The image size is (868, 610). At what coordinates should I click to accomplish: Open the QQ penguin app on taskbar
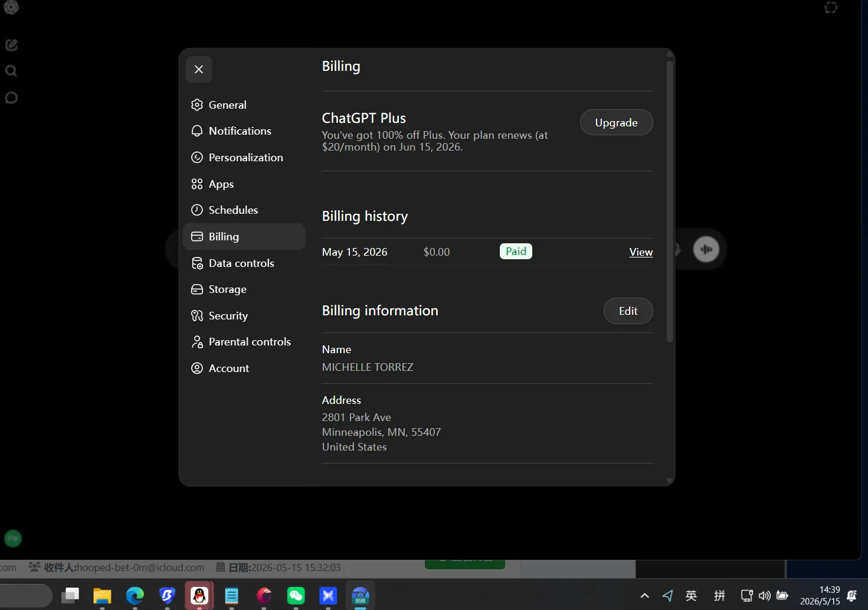[x=199, y=595]
